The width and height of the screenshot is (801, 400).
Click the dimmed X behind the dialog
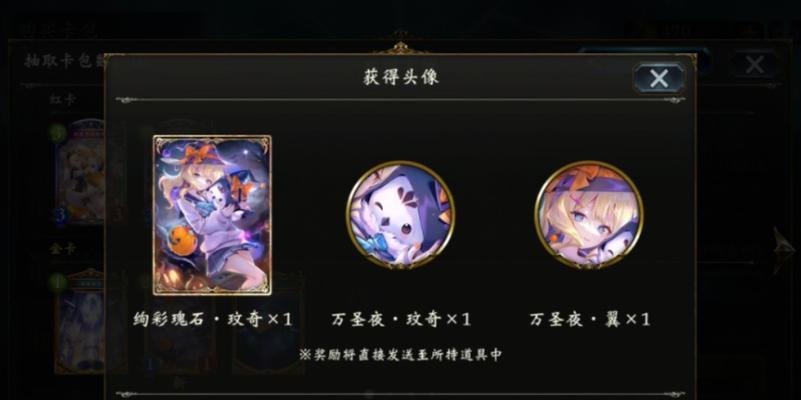tap(754, 65)
